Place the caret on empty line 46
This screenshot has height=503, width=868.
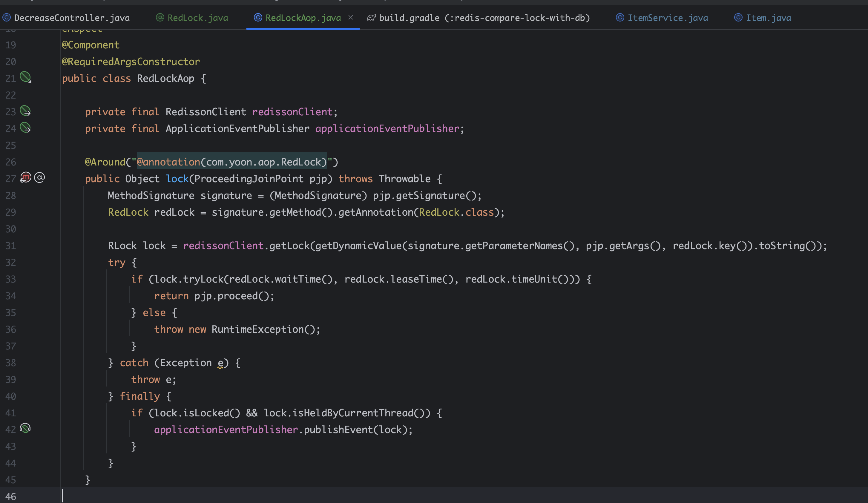click(207, 496)
